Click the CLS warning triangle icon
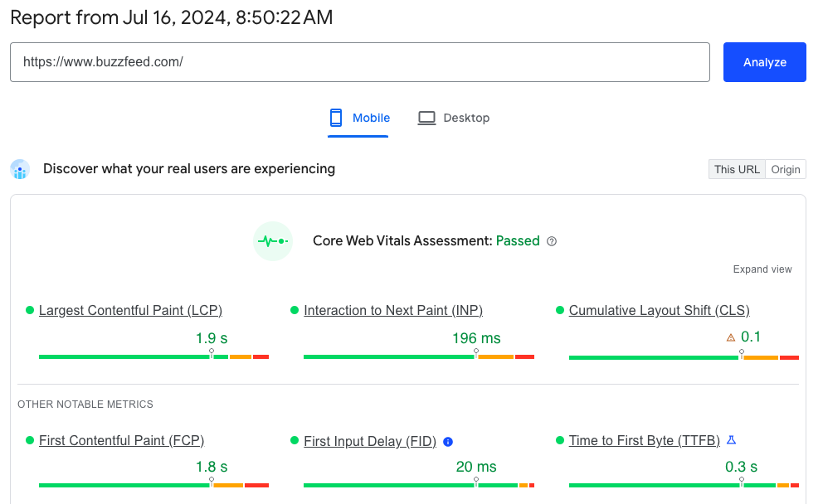The height and width of the screenshot is (504, 823). pos(730,337)
